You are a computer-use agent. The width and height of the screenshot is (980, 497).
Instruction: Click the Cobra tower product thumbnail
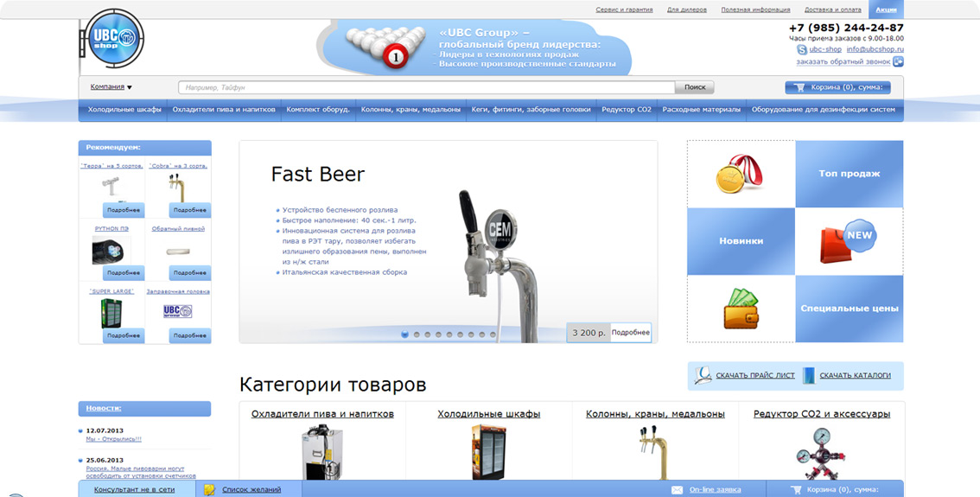coord(177,188)
